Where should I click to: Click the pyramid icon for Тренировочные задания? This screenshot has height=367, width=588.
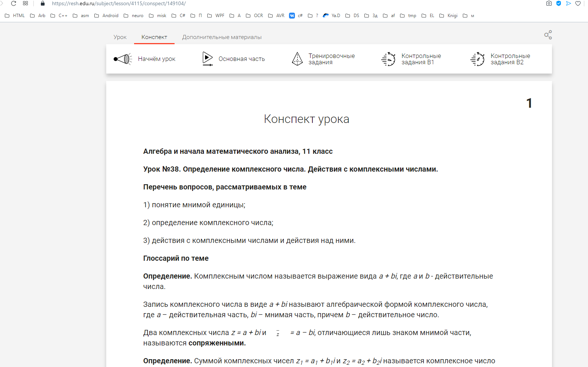(297, 59)
